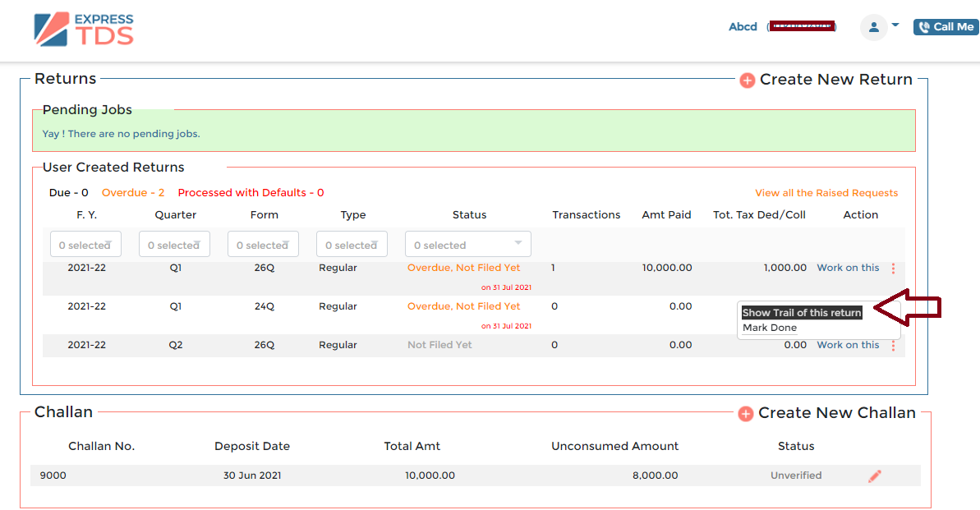Expand the profile chevron next to the avatar

tap(895, 25)
